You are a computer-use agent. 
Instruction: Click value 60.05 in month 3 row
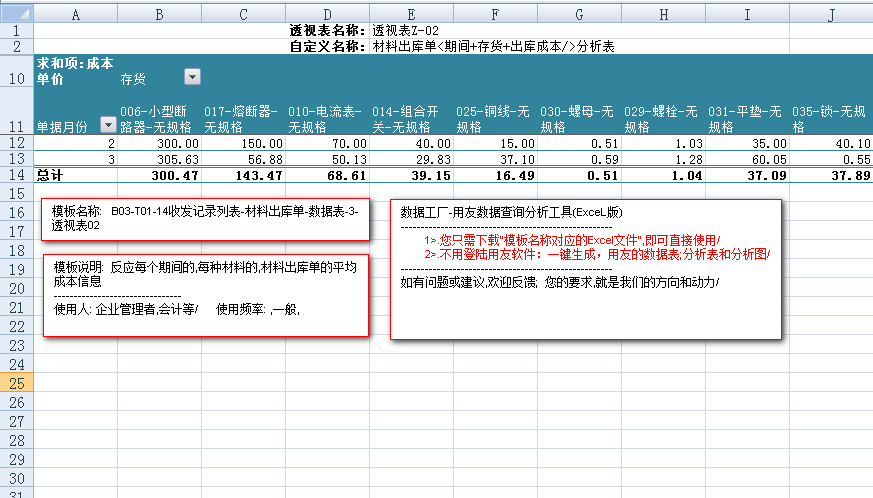point(747,159)
